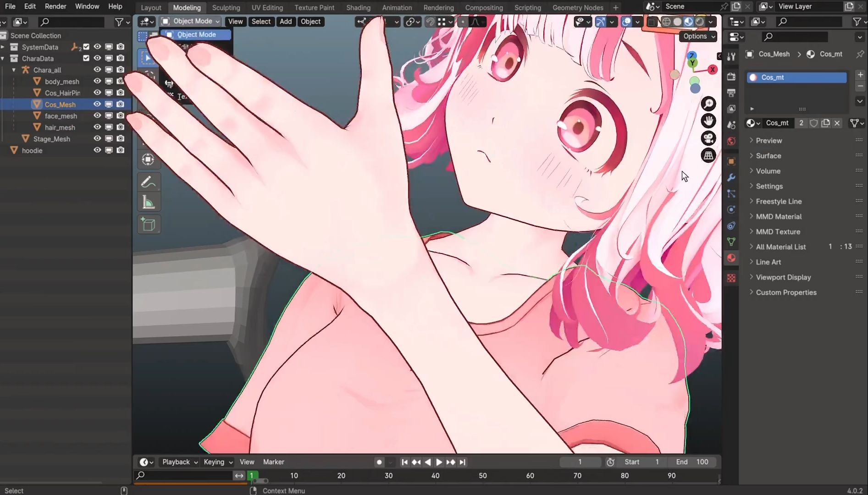Expand the Surface panel
The width and height of the screenshot is (868, 495).
(768, 156)
